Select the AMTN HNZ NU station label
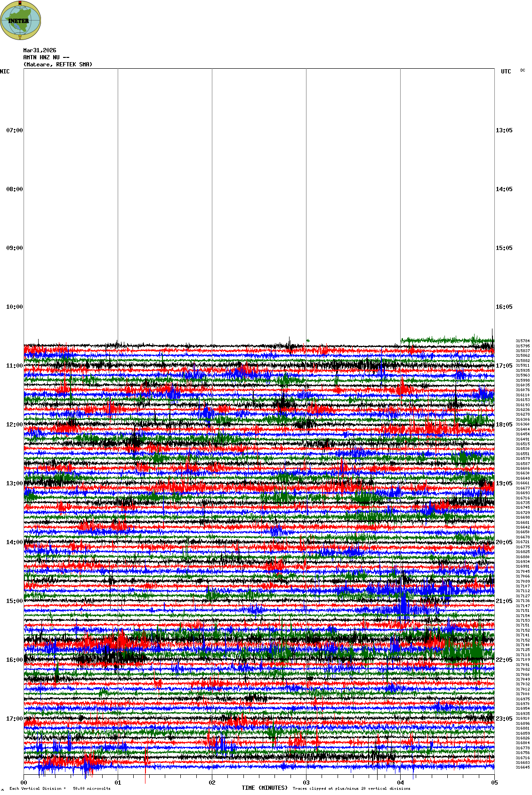532x795 pixels. (x=46, y=57)
